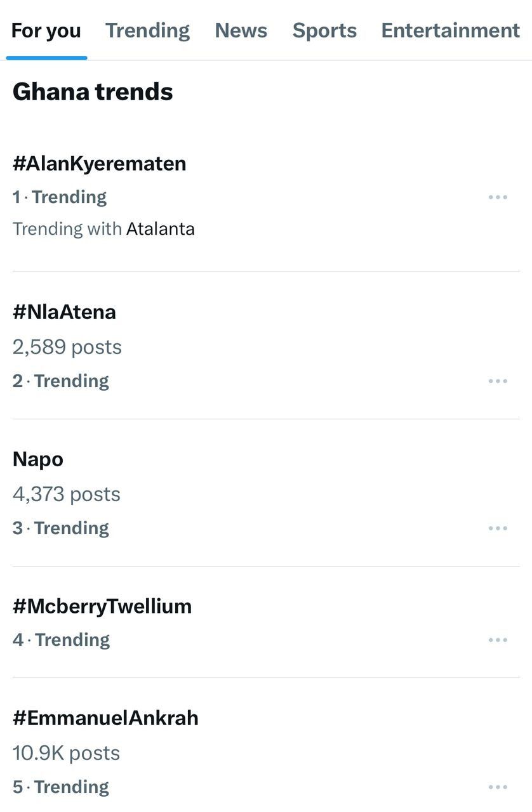Image resolution: width=532 pixels, height=812 pixels.
Task: Open the #EmmanuelAnkrah trending hashtag
Action: coord(105,718)
